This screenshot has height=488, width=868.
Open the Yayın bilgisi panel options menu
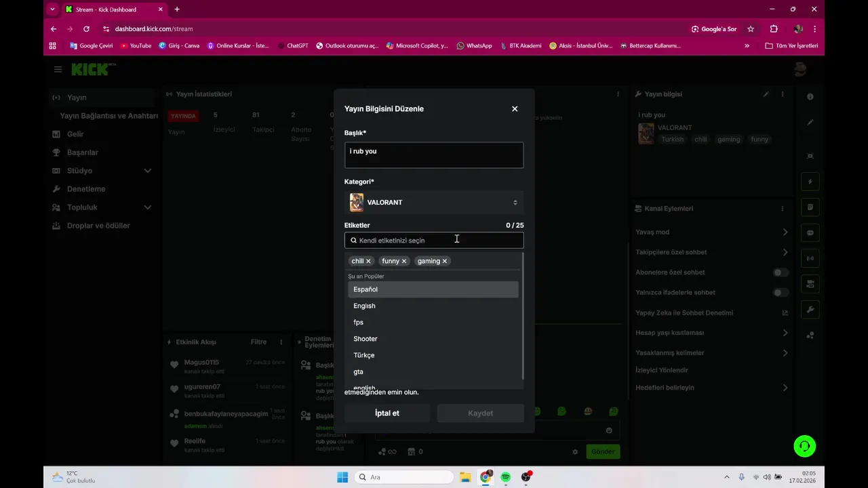click(x=783, y=94)
